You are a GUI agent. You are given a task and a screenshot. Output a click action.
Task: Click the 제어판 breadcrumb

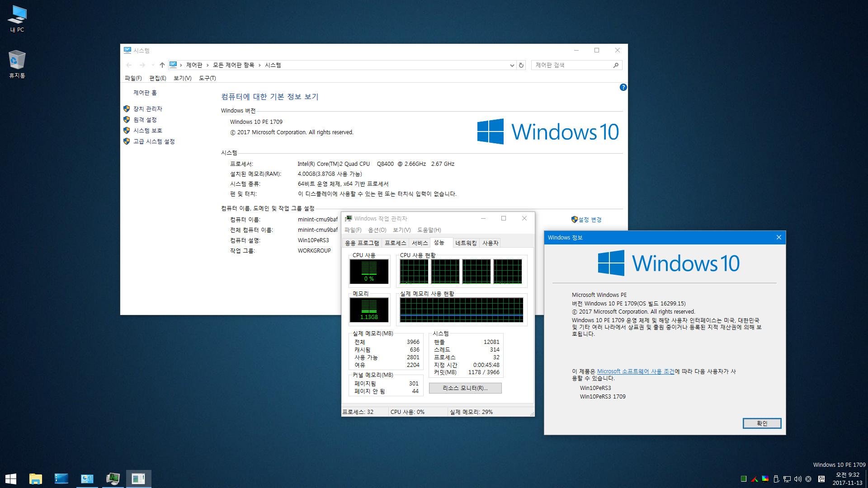click(x=194, y=65)
